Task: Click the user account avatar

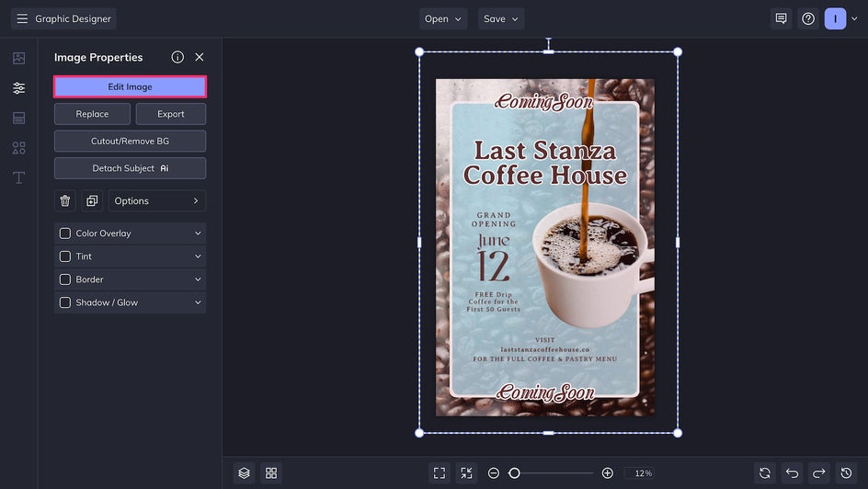Action: pyautogui.click(x=835, y=18)
